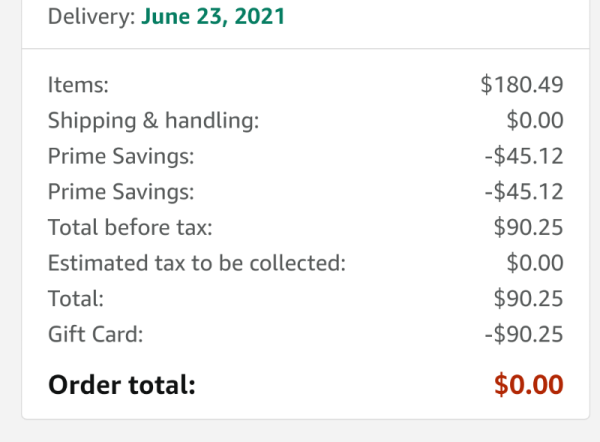Click the Total label above Gift Card
The height and width of the screenshot is (442, 600).
(76, 298)
